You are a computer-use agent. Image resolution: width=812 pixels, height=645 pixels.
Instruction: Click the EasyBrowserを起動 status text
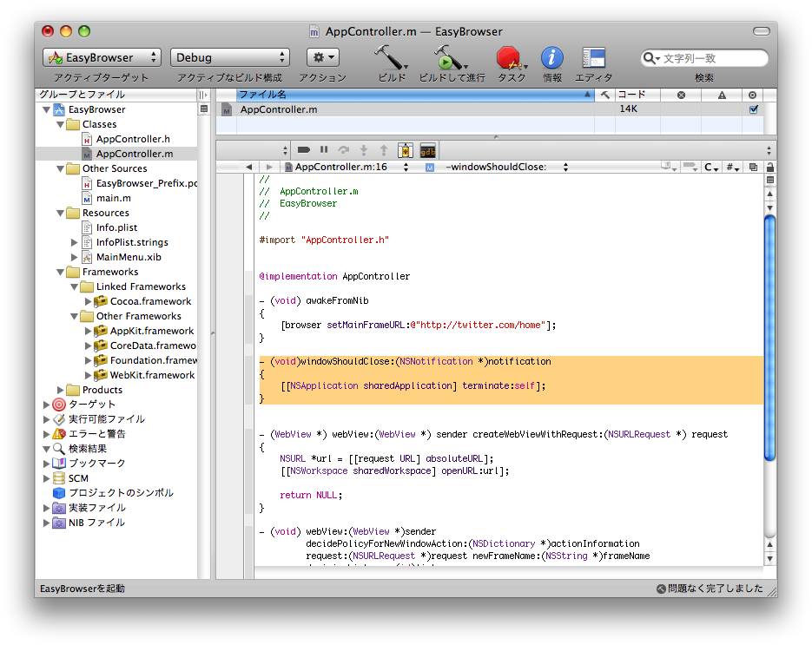click(83, 589)
